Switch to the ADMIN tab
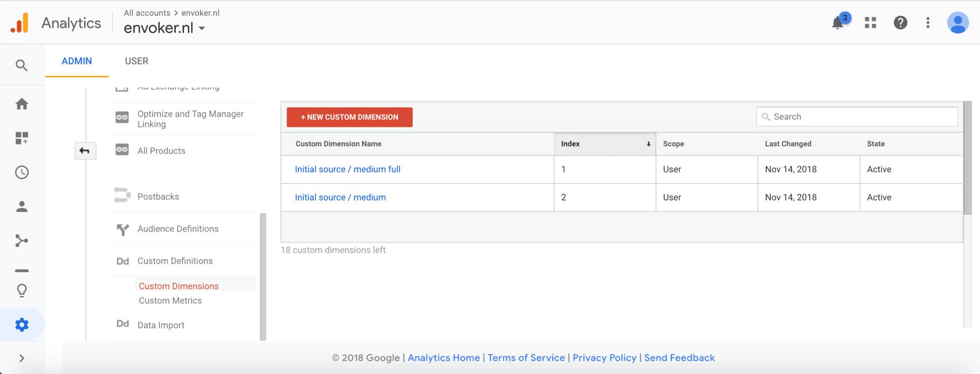 click(77, 61)
